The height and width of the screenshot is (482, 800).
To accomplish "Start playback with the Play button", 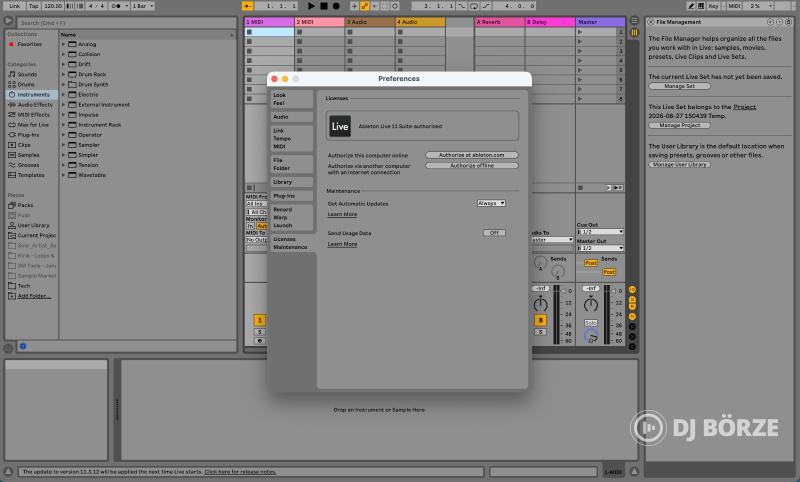I will (311, 6).
